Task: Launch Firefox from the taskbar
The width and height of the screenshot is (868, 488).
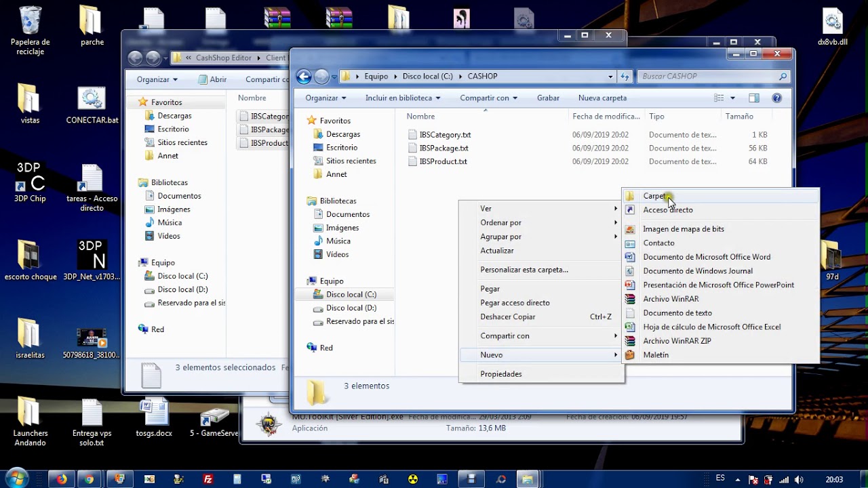Action: (62, 479)
